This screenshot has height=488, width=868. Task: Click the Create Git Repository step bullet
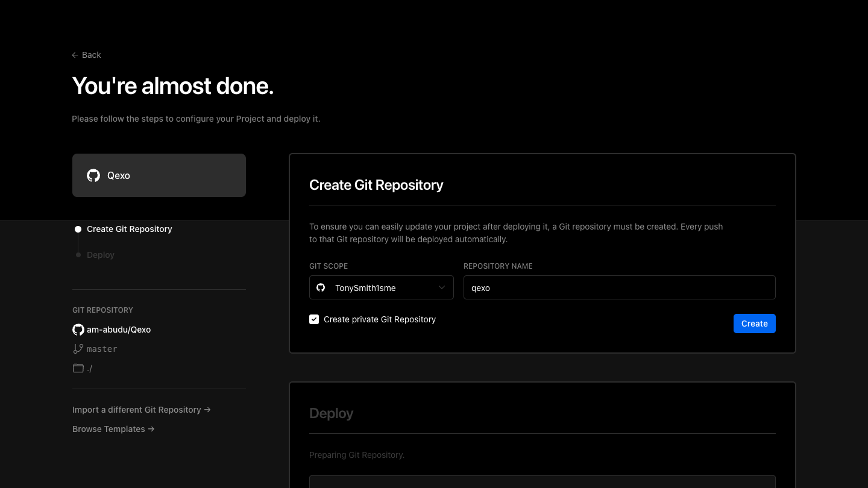pyautogui.click(x=78, y=230)
